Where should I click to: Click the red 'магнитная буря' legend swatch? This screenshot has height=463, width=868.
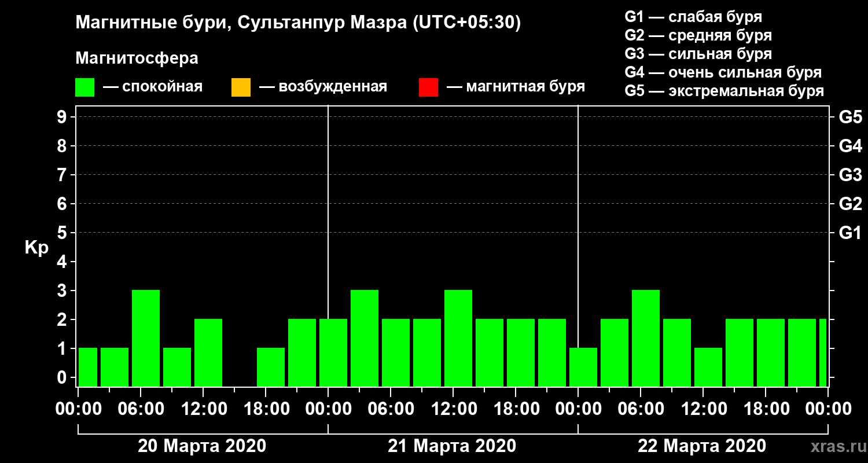coord(428,87)
